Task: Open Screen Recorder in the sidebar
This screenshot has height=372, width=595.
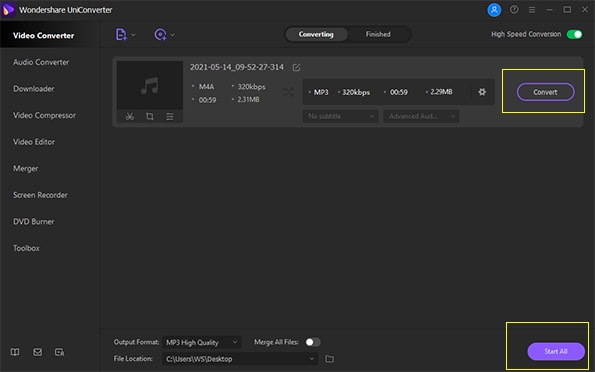Action: [40, 195]
